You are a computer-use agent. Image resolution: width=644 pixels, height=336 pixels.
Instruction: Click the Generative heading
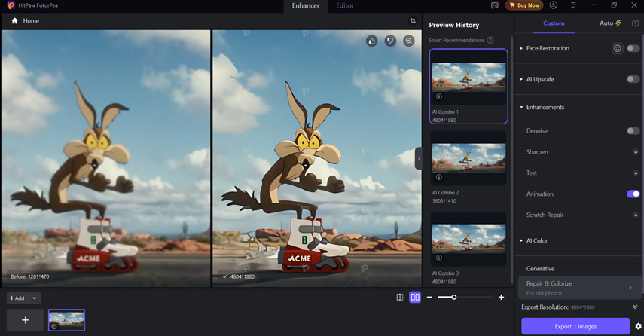tap(541, 269)
